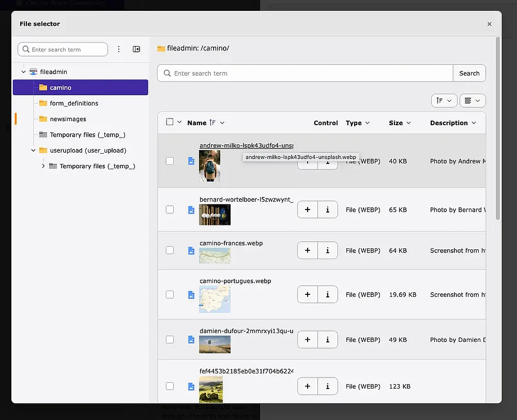The image size is (517, 420).
Task: Add fef4453b file with plus button
Action: tap(308, 386)
